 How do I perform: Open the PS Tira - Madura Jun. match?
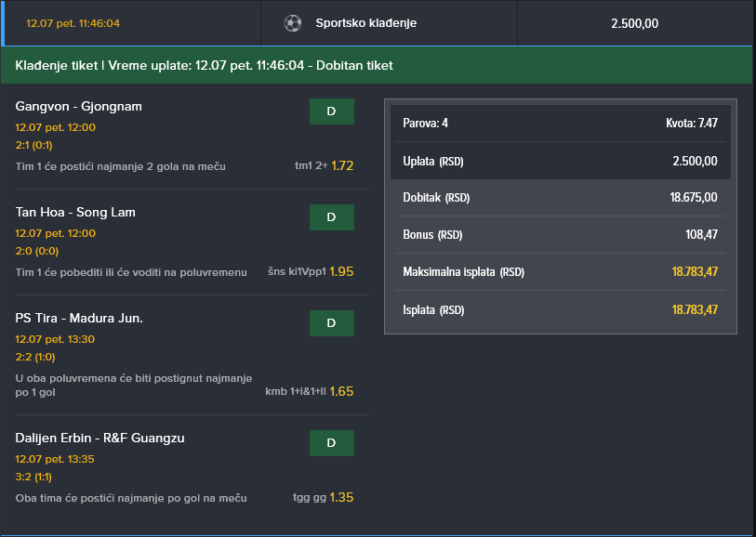tap(79, 318)
